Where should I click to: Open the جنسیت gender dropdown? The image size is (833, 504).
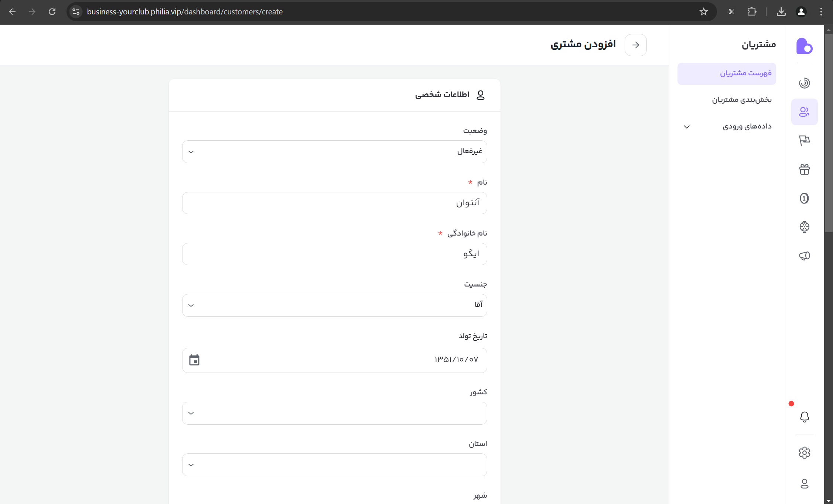coord(334,305)
